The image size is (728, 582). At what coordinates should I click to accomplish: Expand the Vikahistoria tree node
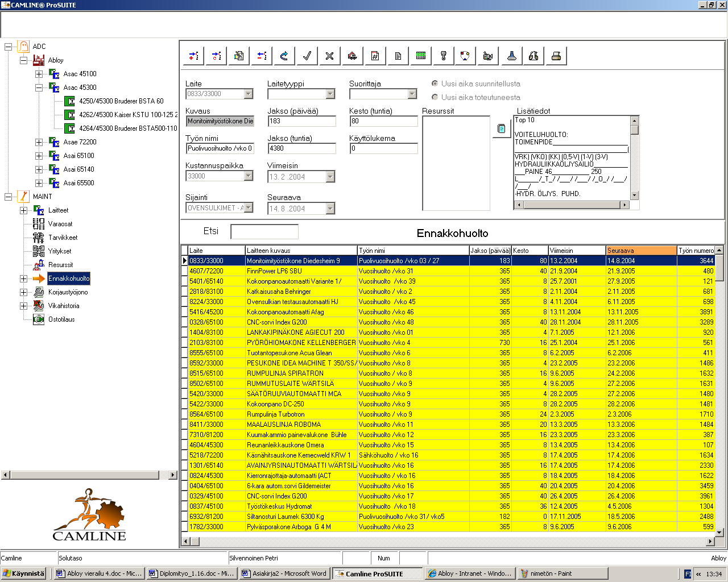(23, 306)
